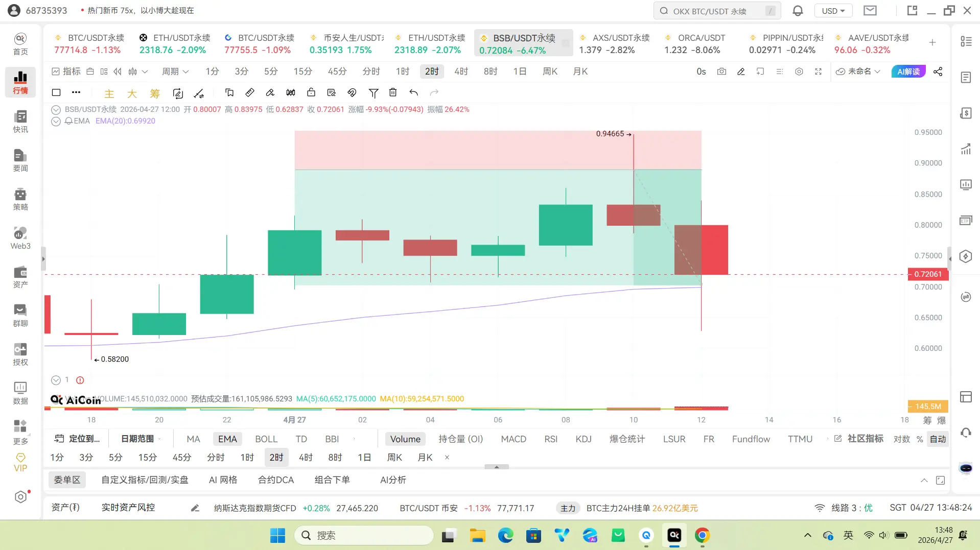Screen dimensions: 980x550
Task: Open the 委单区 tab
Action: [67, 480]
